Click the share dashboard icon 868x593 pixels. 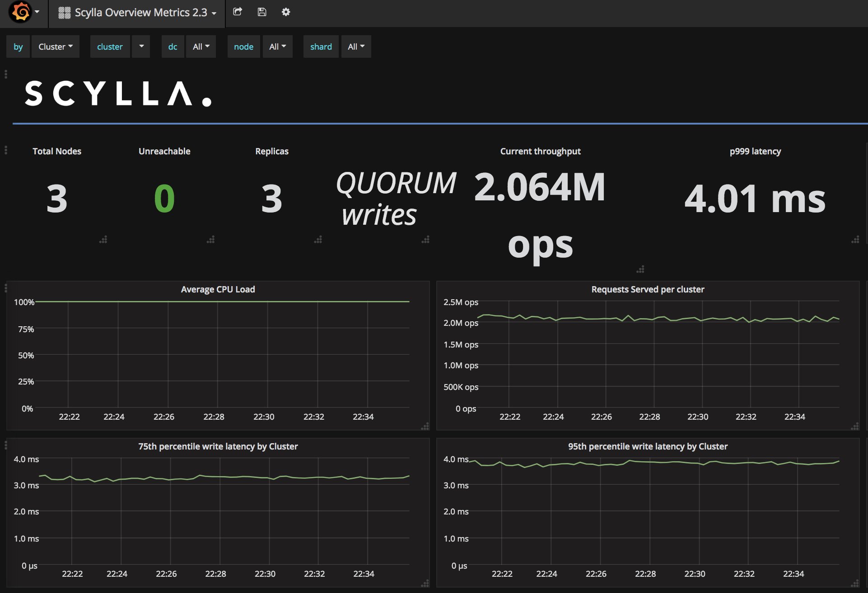(x=238, y=12)
